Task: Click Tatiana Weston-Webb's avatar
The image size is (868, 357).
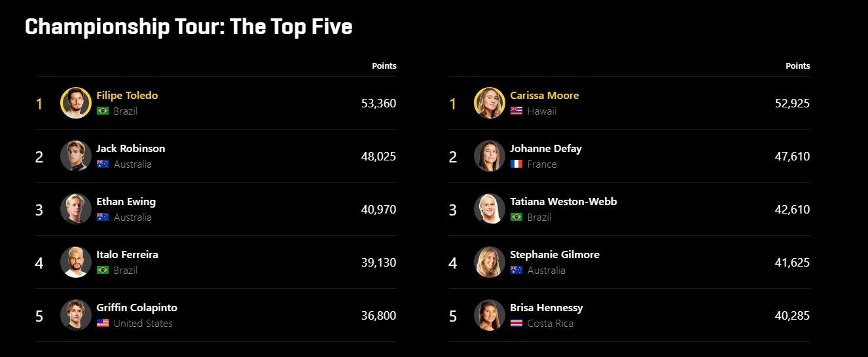Action: click(x=490, y=209)
